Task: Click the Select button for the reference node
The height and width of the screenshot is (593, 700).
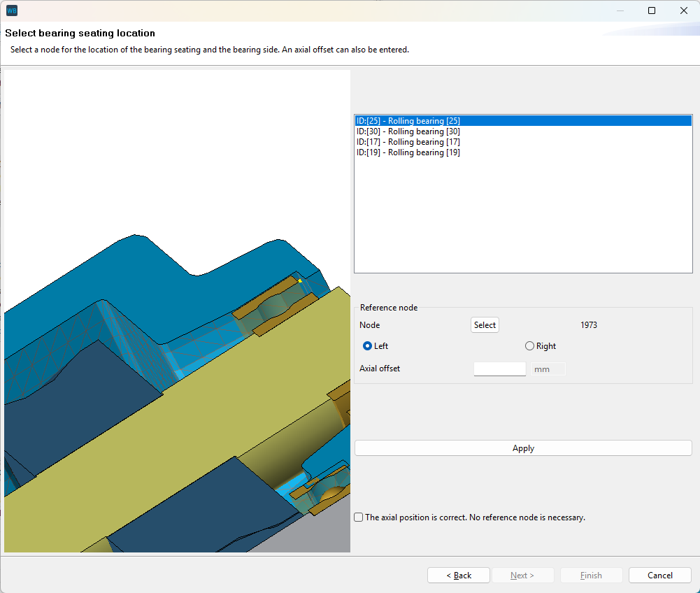Action: (x=485, y=324)
